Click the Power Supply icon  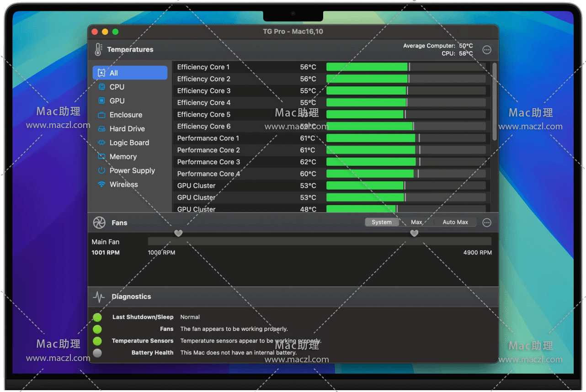pos(101,170)
